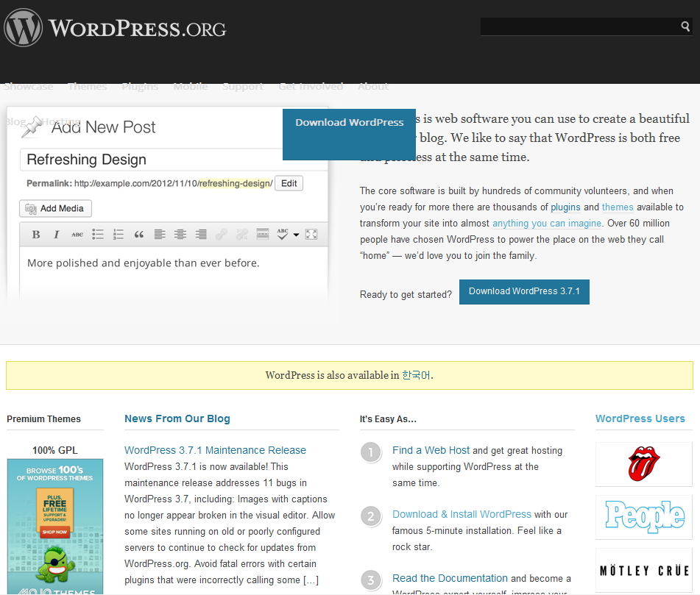Open the Mobile menu item

tap(191, 87)
